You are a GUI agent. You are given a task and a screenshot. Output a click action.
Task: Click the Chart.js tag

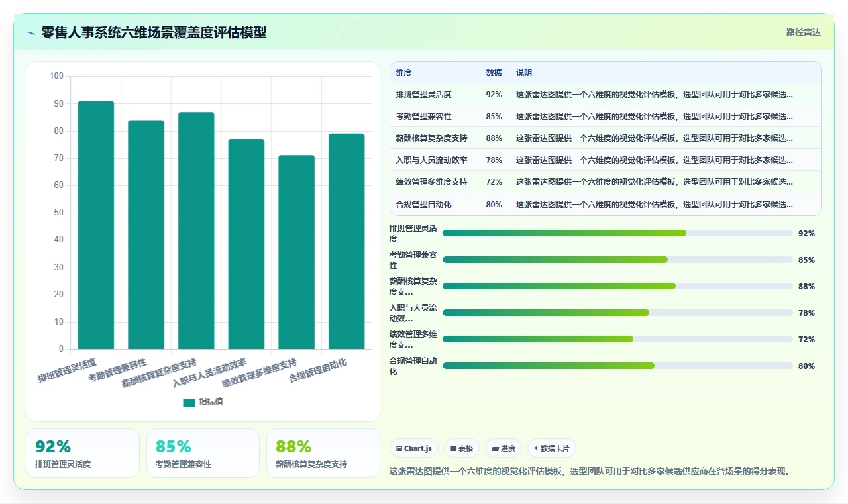pos(414,448)
